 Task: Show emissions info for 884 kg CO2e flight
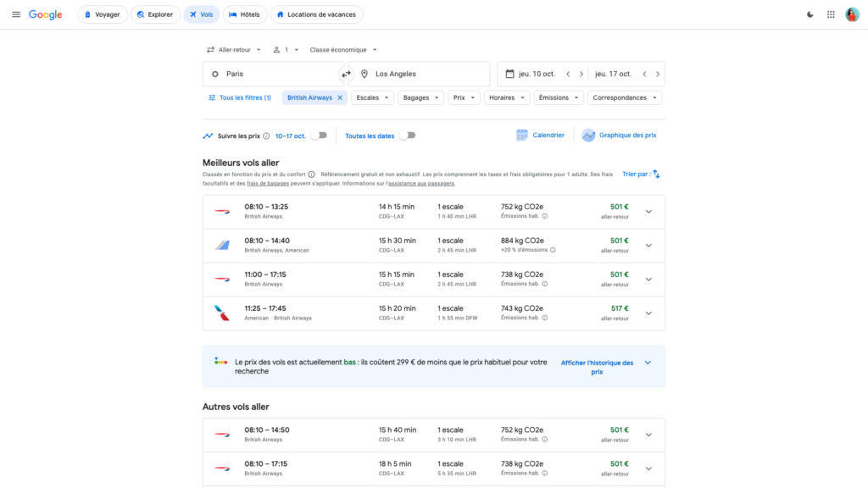tap(553, 250)
